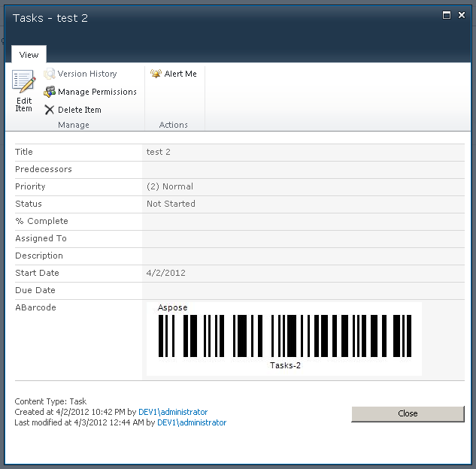Close the dialog with the X icon
Screen dimensions: 476x469
pyautogui.click(x=462, y=15)
